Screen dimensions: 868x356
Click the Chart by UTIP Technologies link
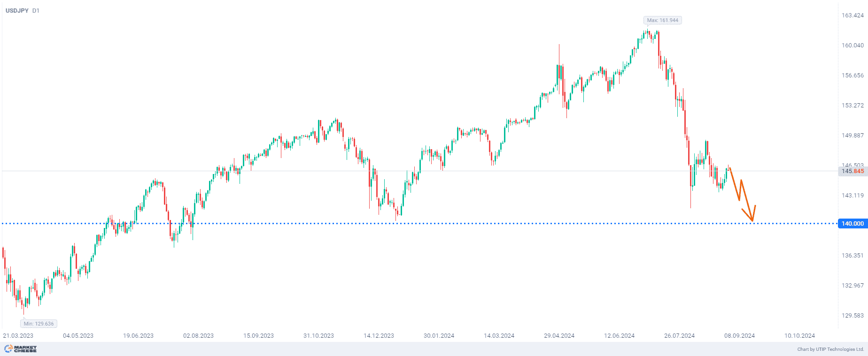click(x=830, y=349)
